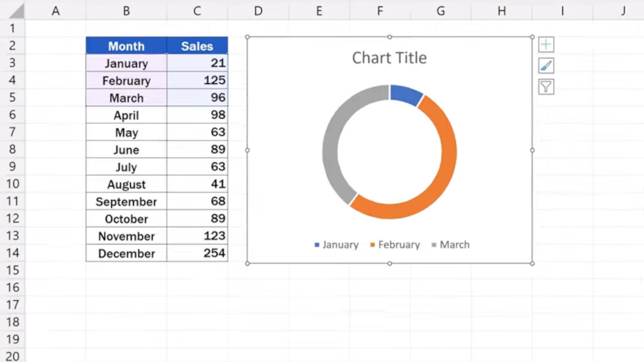Click the cell containing August

pyautogui.click(x=126, y=184)
